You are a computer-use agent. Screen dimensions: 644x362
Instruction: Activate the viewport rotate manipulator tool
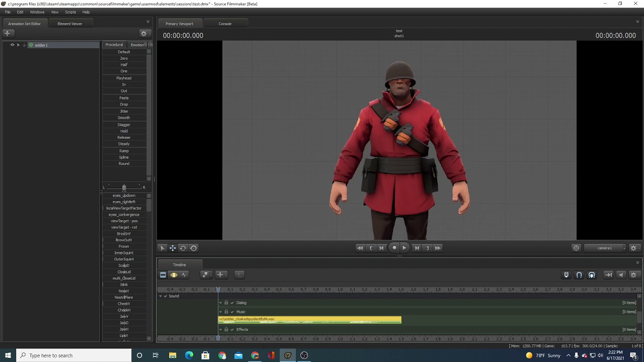pyautogui.click(x=183, y=248)
